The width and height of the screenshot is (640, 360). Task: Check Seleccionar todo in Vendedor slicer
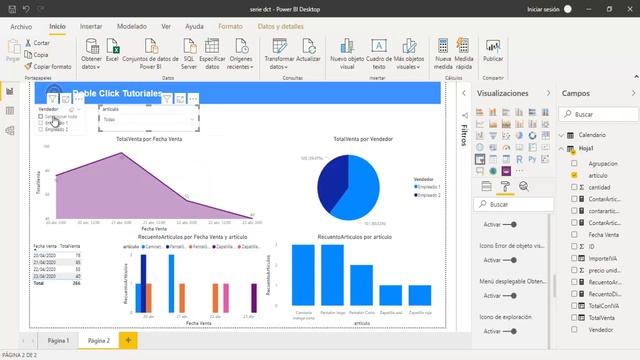40,116
